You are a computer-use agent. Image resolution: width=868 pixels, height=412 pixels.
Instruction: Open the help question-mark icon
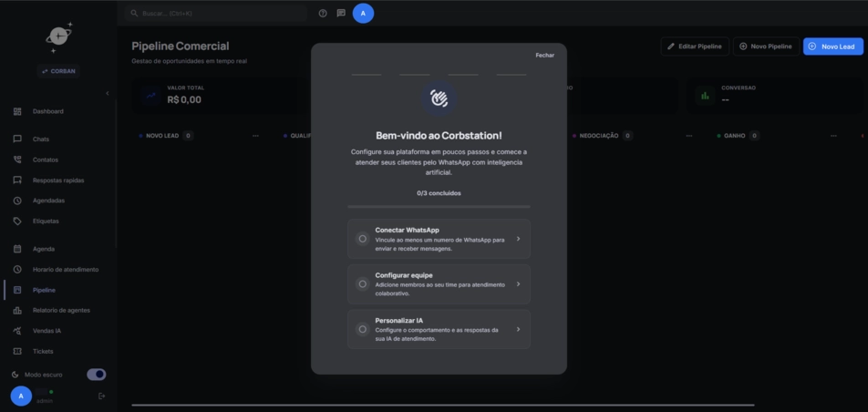pos(323,14)
